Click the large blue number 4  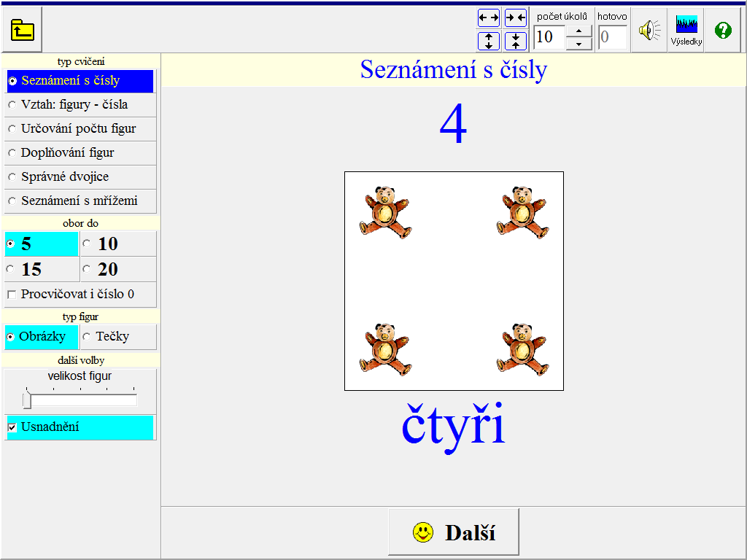pos(453,124)
